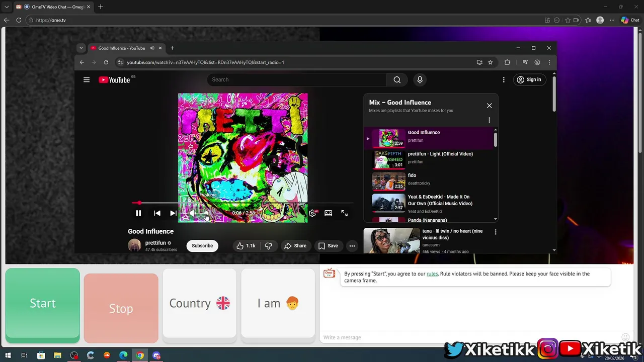Viewport: 644px width, 362px height.
Task: Select the Good Influence - YouTube tab
Action: [126, 48]
